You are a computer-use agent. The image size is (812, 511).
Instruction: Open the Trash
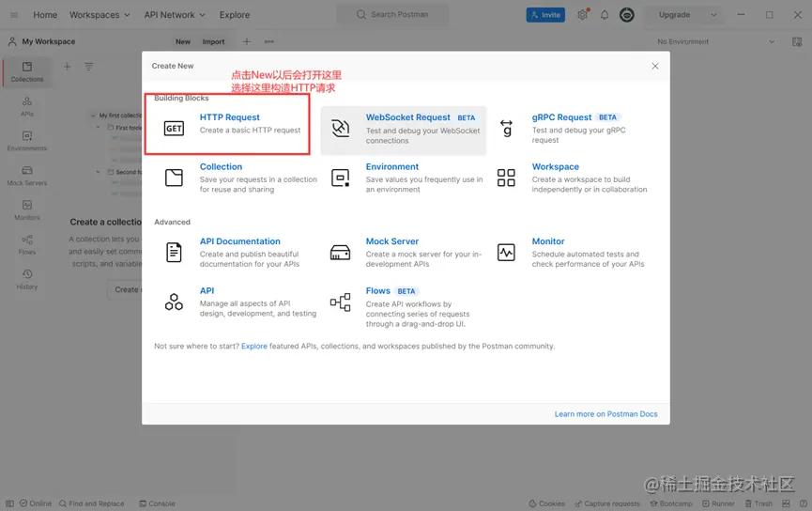click(x=758, y=503)
